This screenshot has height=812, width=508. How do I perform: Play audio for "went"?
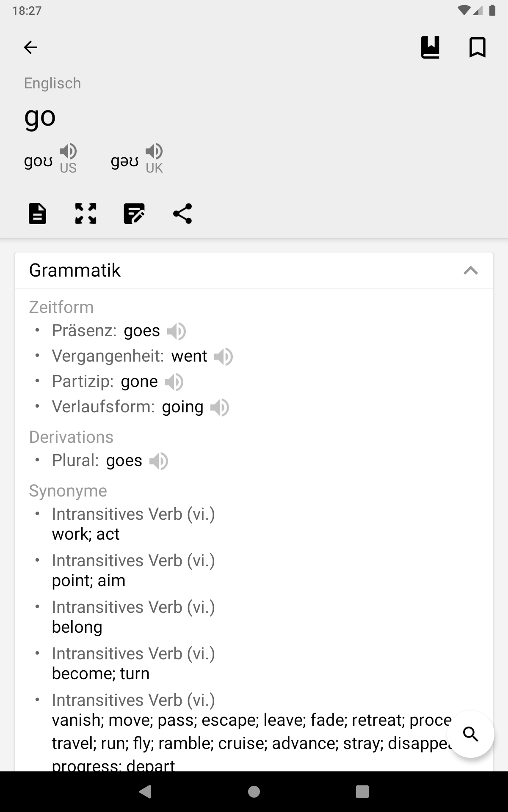(x=224, y=357)
